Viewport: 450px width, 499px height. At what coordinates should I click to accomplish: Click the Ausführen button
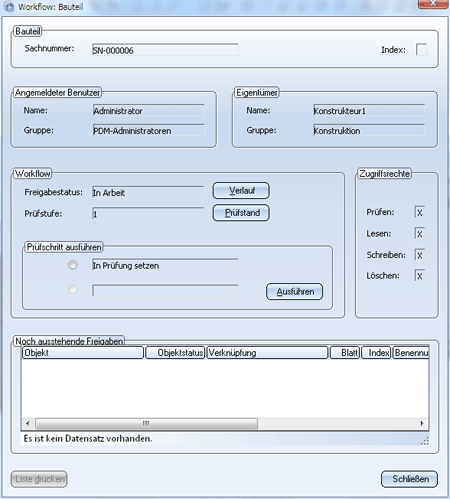tap(295, 292)
